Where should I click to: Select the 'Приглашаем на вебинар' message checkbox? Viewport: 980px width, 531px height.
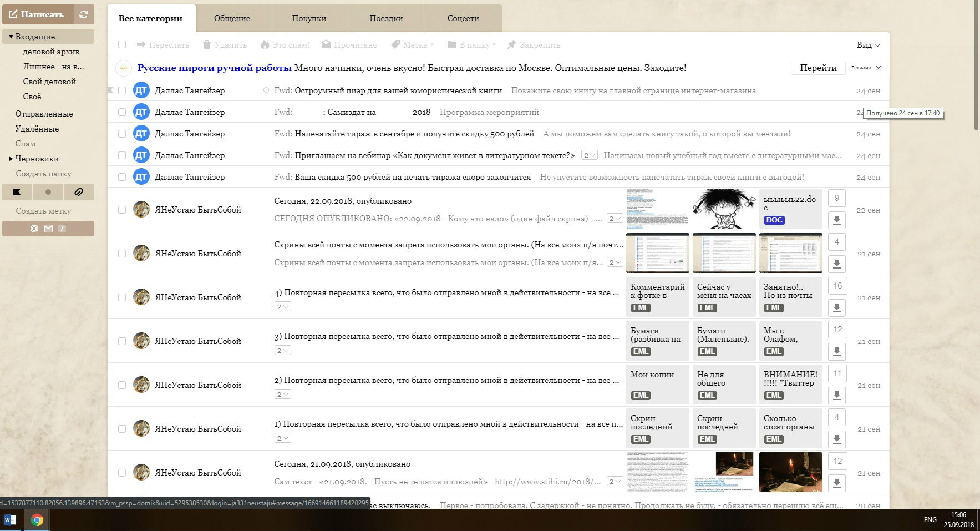tap(122, 155)
